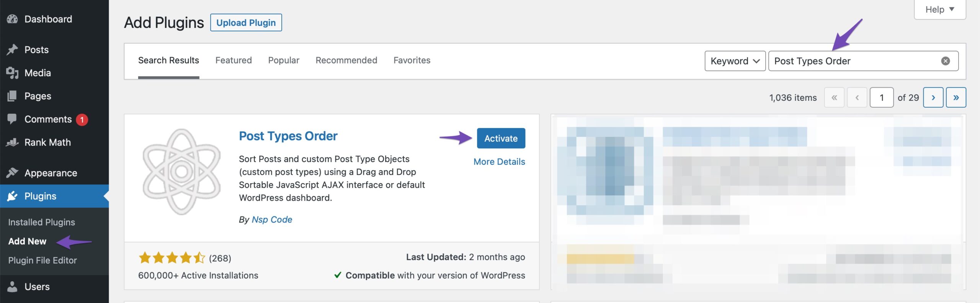Viewport: 980px width, 303px height.
Task: Activate the Post Types Order plugin
Action: pyautogui.click(x=501, y=138)
